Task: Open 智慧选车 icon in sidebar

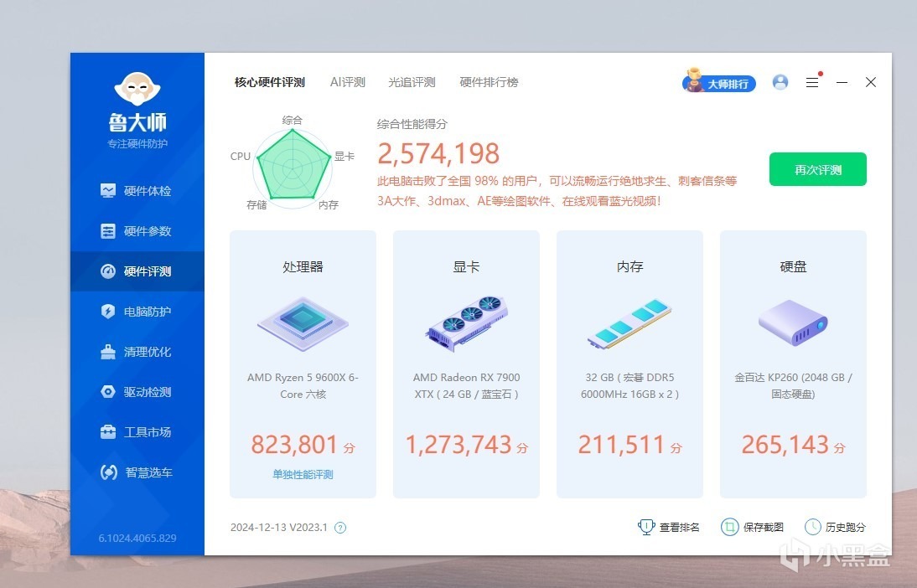Action: click(x=109, y=472)
